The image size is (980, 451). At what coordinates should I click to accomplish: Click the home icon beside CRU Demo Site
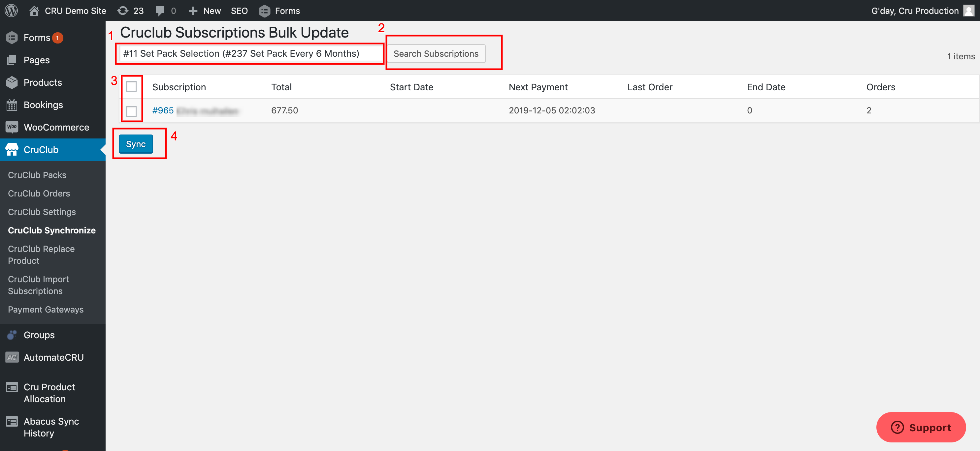(34, 11)
